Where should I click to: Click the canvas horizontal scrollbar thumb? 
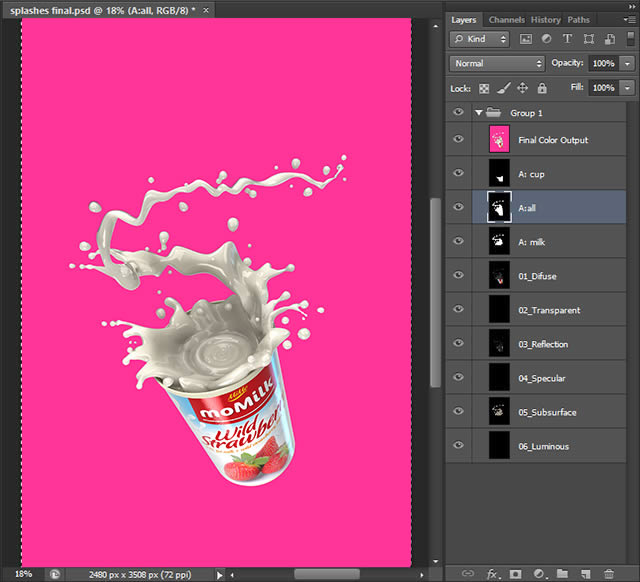pyautogui.click(x=327, y=575)
